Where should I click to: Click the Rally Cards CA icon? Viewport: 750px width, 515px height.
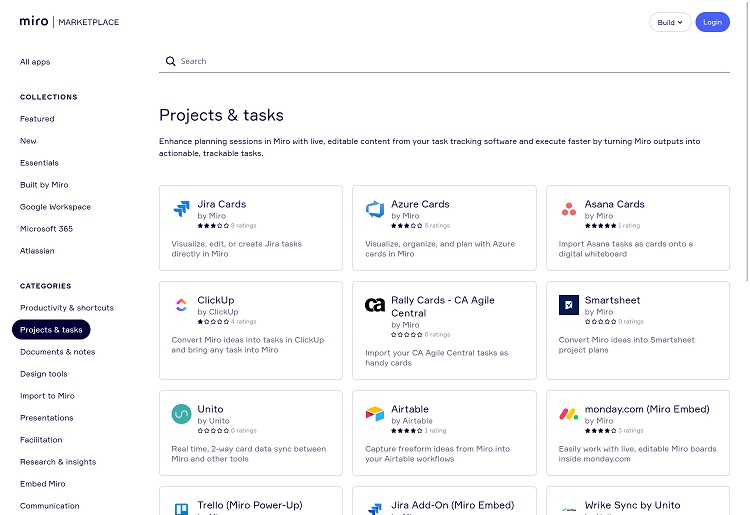click(x=375, y=306)
